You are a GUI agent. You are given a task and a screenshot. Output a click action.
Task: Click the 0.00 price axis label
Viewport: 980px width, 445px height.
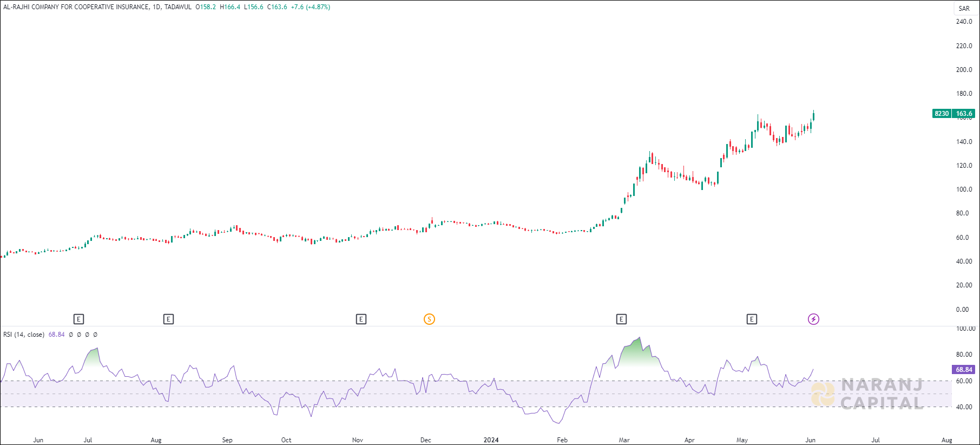tap(963, 310)
